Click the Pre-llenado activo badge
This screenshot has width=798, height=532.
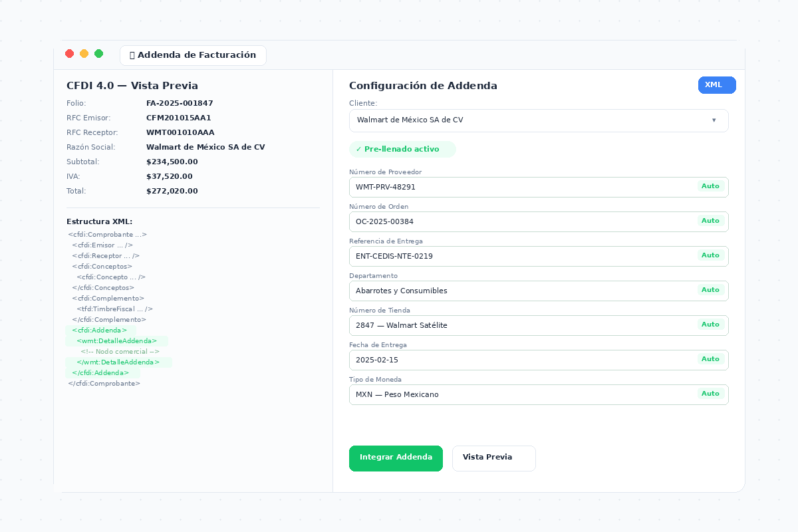coord(402,149)
